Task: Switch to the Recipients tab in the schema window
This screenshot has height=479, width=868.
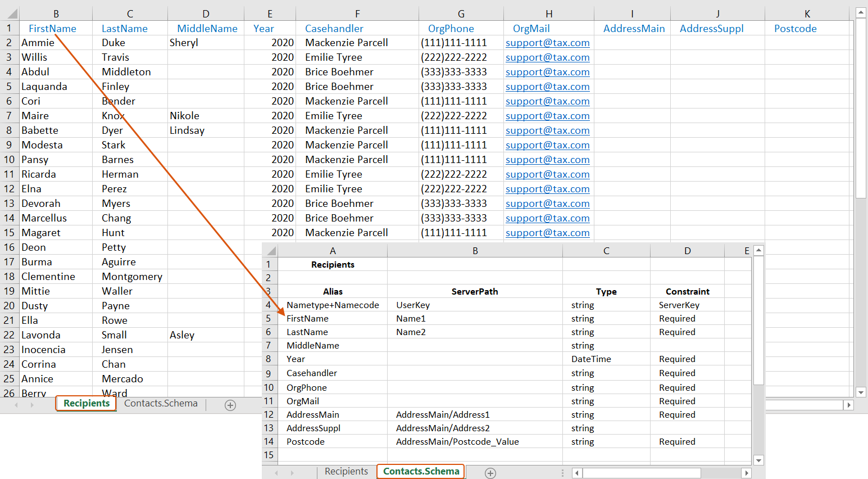Action: point(346,472)
